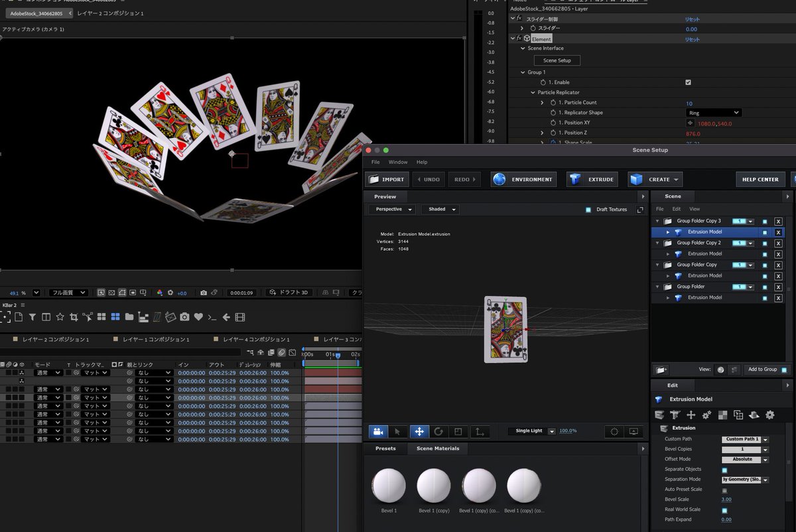The image size is (796, 532).
Task: Open the Replicator Shape Ring dropdown
Action: pyautogui.click(x=714, y=113)
